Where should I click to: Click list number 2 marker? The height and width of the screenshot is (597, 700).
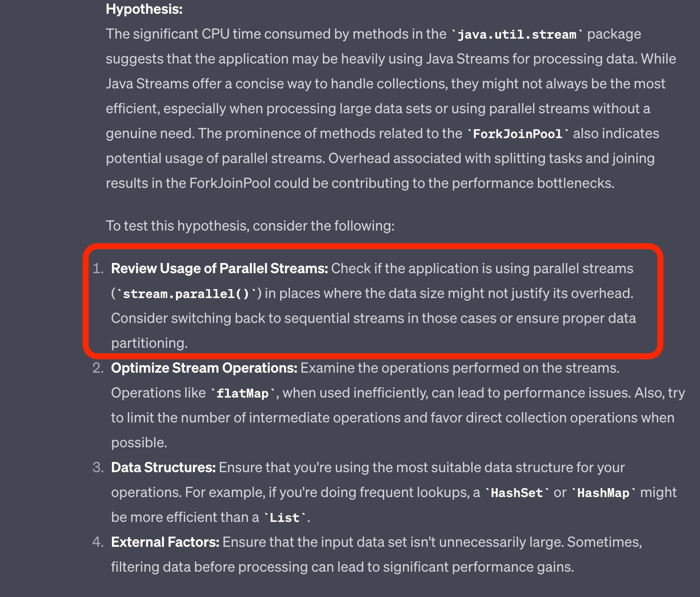coord(98,368)
